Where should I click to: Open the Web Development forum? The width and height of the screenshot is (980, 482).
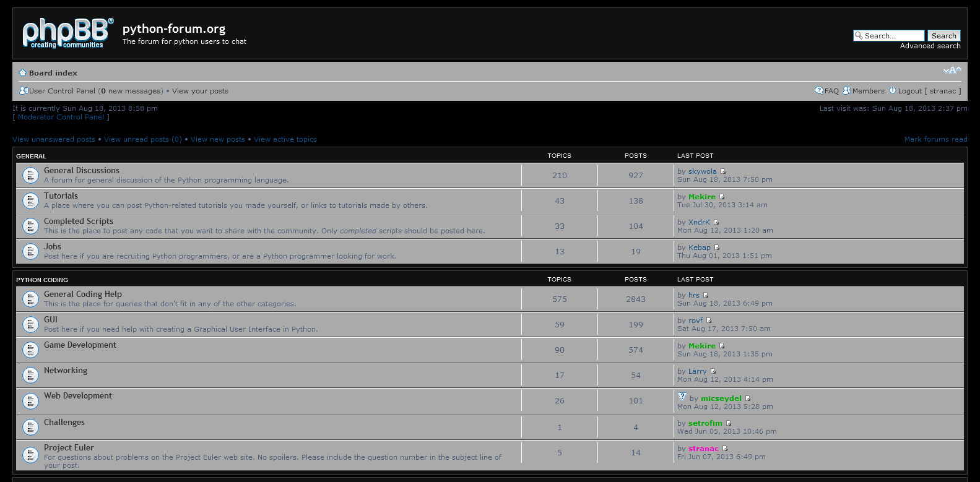[x=78, y=396]
